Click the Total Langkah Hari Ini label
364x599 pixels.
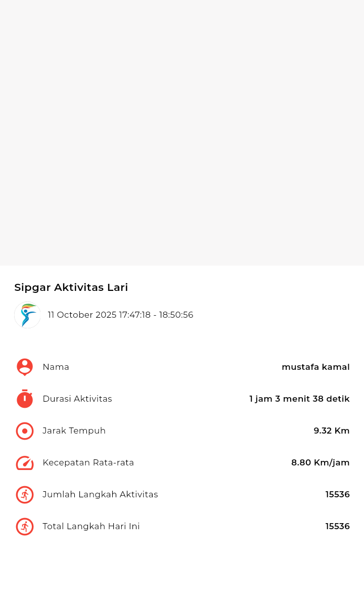point(91,526)
